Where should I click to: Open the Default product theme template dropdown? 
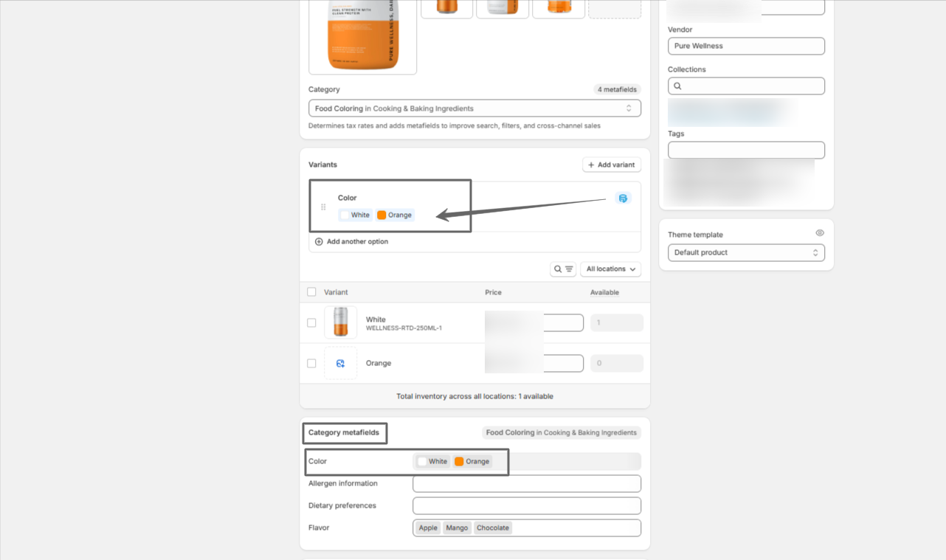[746, 252]
